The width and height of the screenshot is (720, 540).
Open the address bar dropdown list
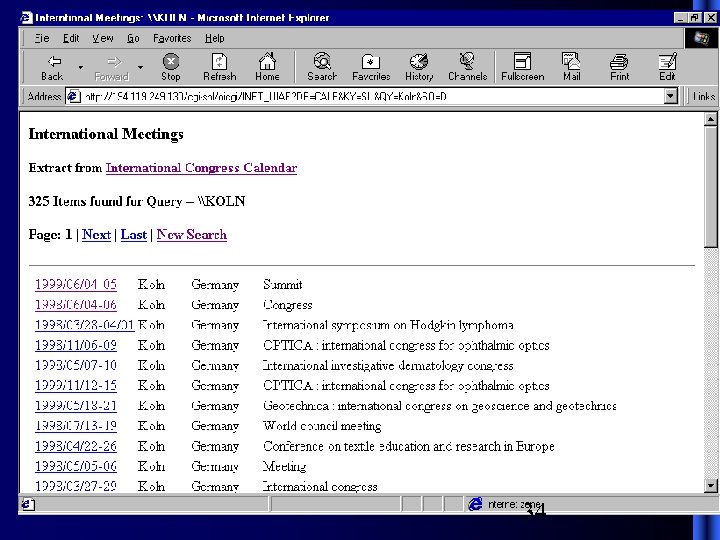pyautogui.click(x=670, y=96)
